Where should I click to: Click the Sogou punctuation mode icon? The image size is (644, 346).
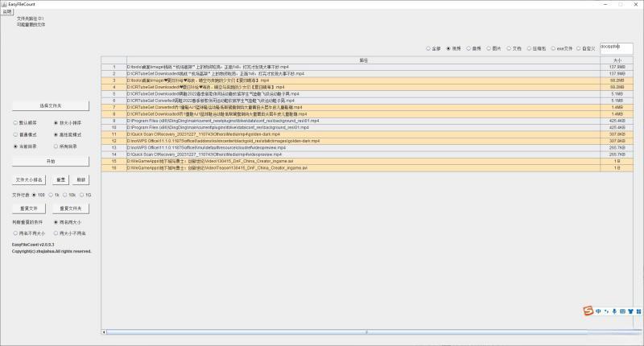[x=607, y=311]
